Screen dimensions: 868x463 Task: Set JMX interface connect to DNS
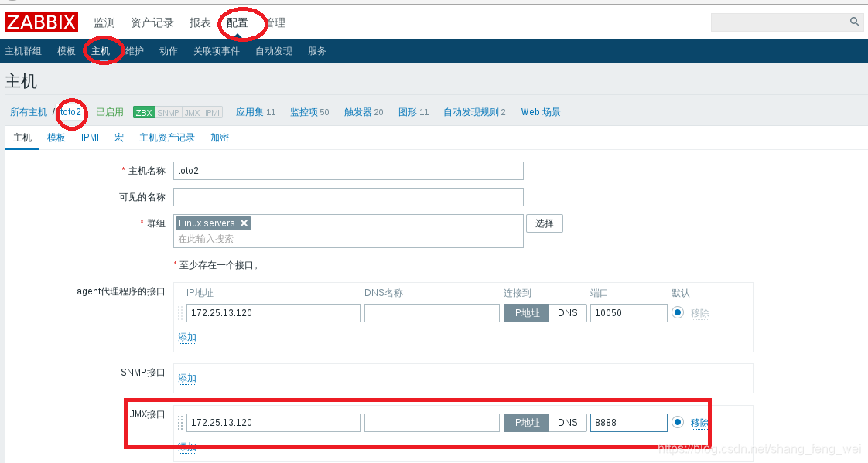pos(567,423)
